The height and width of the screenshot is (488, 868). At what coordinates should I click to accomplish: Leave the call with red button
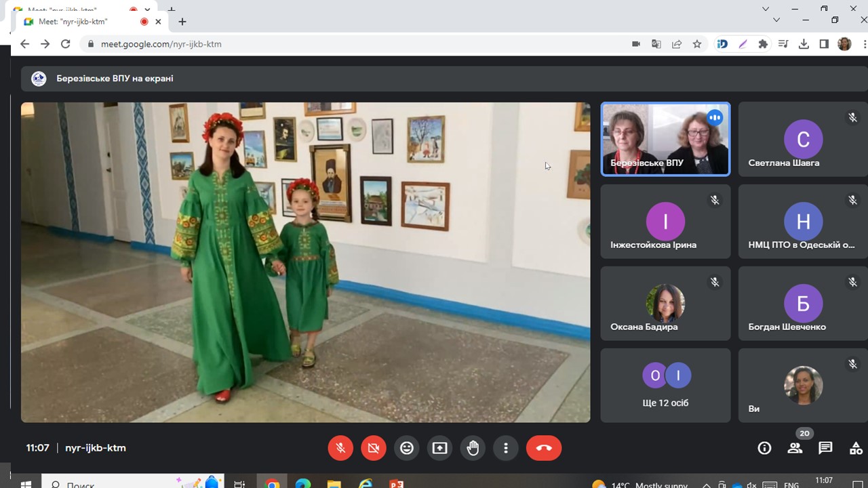point(543,448)
